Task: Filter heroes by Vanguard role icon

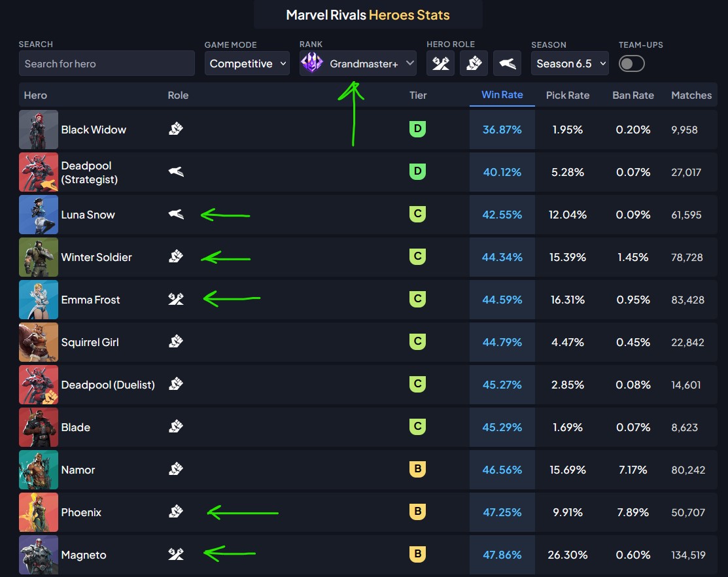Action: click(440, 63)
